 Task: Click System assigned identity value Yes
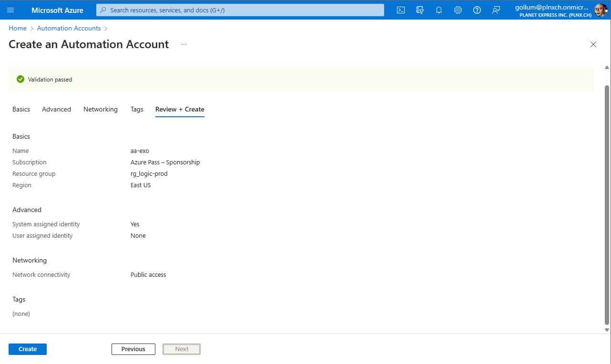[x=135, y=224]
